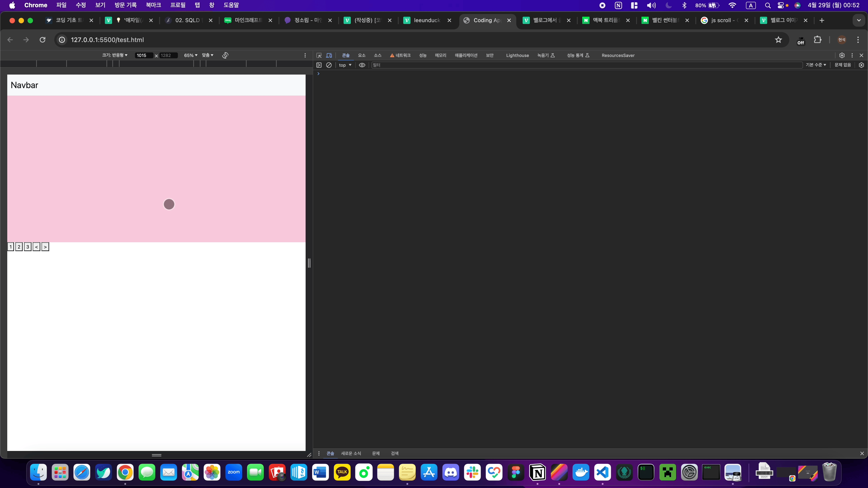Screen dimensions: 868x488
Task: Expand the top context dropdown
Action: point(345,65)
